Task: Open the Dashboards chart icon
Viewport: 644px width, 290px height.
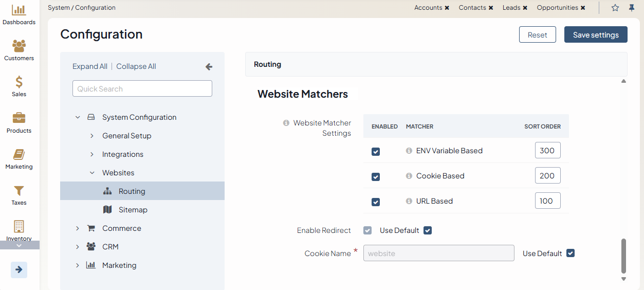Action: coord(19,10)
